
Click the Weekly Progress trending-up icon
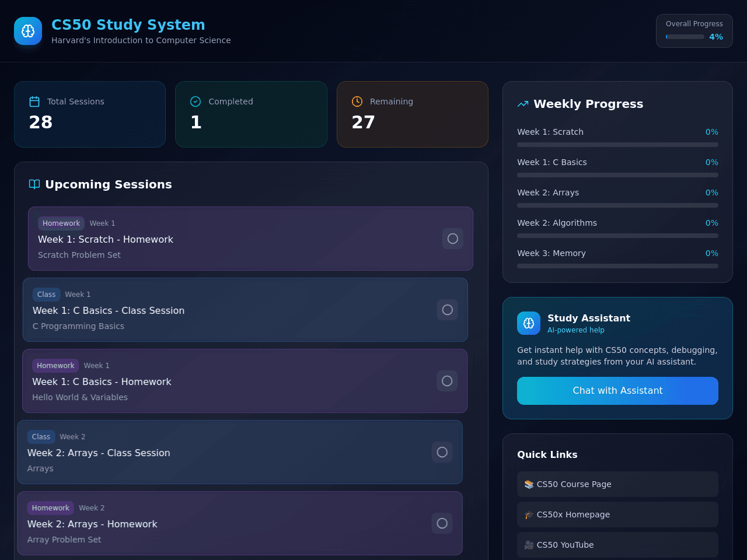tap(523, 104)
